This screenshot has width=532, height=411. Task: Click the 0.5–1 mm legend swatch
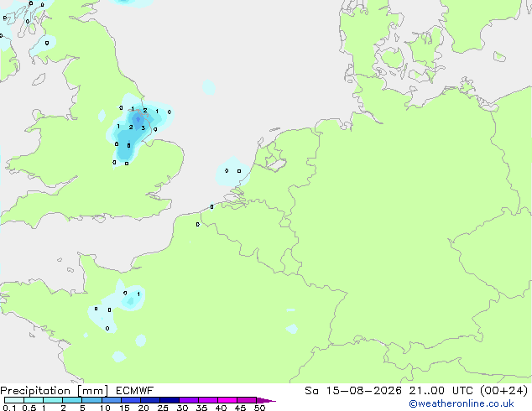(x=34, y=400)
